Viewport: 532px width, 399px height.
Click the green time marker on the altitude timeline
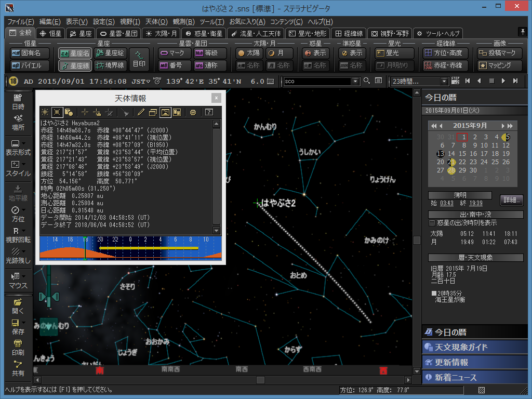(85, 248)
